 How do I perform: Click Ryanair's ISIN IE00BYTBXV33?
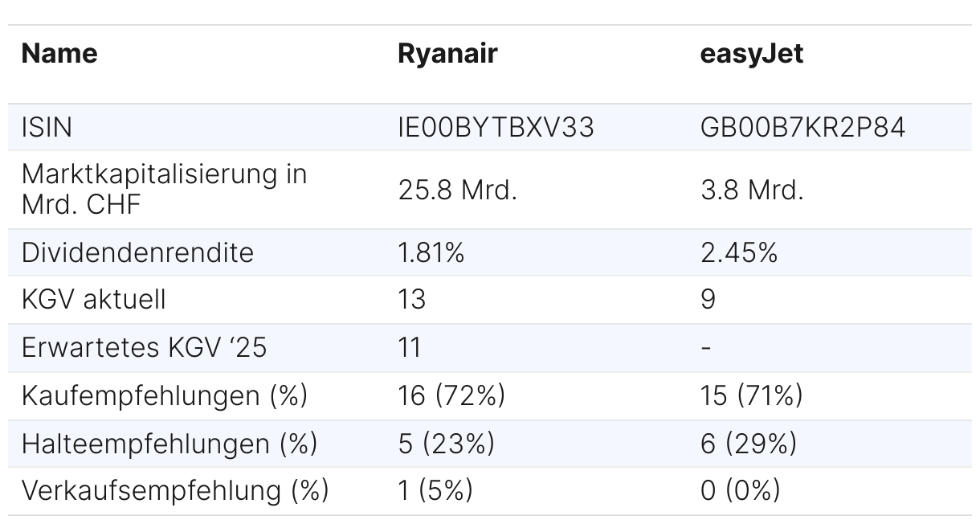pos(496,127)
